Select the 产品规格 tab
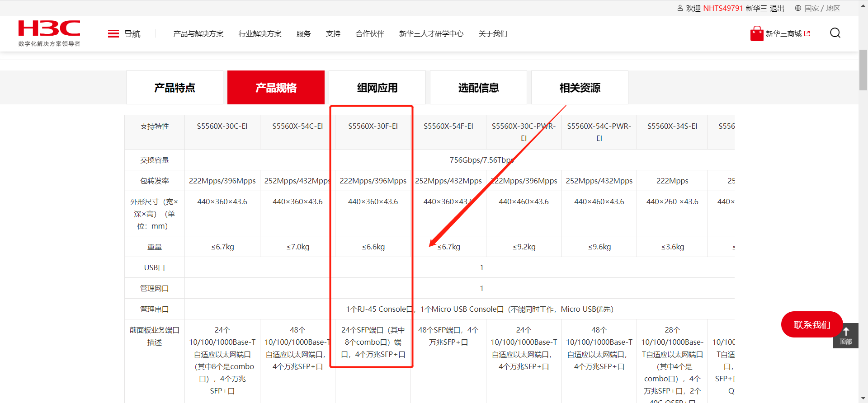The image size is (868, 403). pos(276,88)
